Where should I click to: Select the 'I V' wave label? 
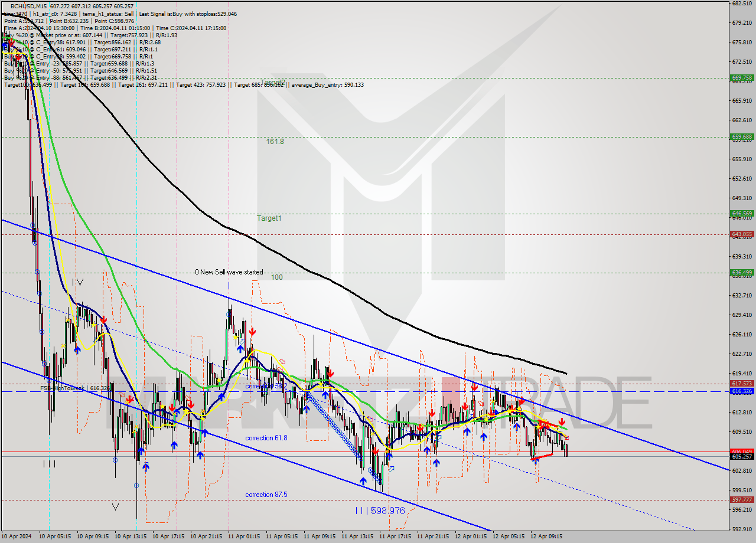pyautogui.click(x=77, y=282)
